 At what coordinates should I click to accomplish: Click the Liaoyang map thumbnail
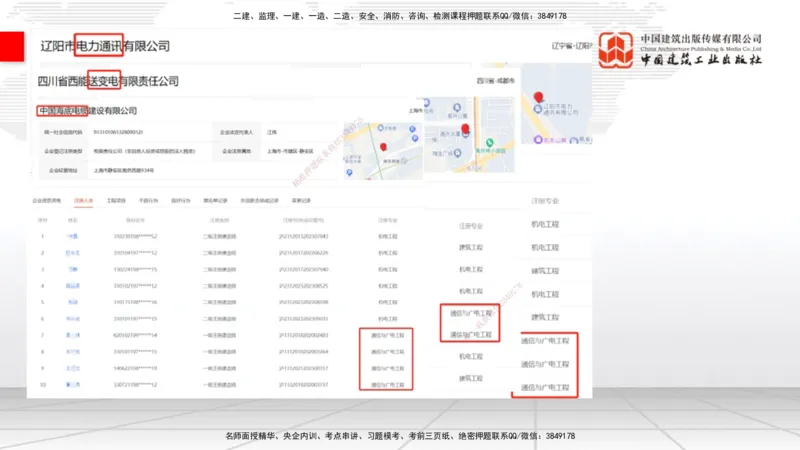coord(556,104)
